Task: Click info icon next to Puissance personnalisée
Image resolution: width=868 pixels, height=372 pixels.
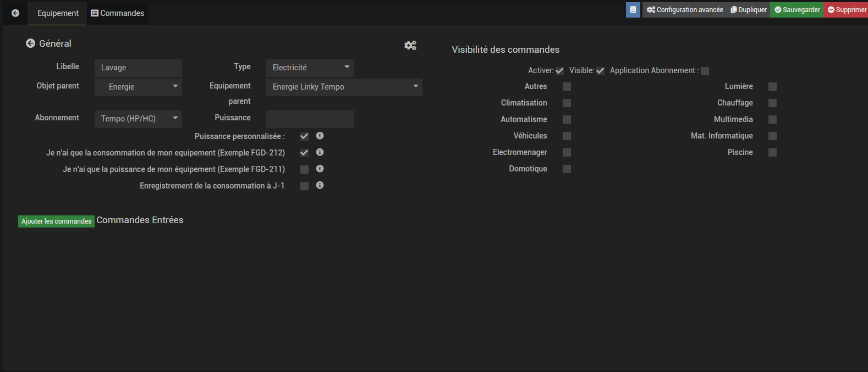Action: [320, 136]
